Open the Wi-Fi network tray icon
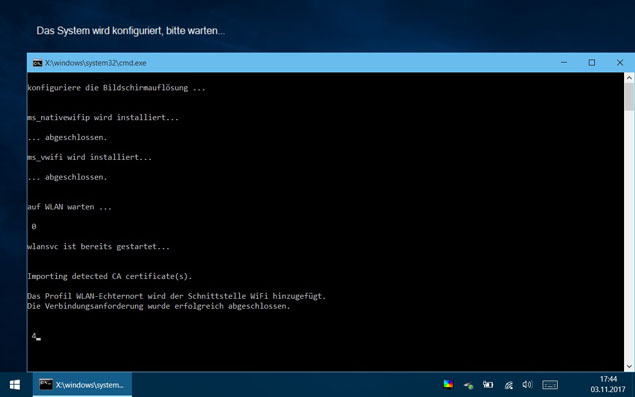The height and width of the screenshot is (397, 635). pyautogui.click(x=508, y=384)
